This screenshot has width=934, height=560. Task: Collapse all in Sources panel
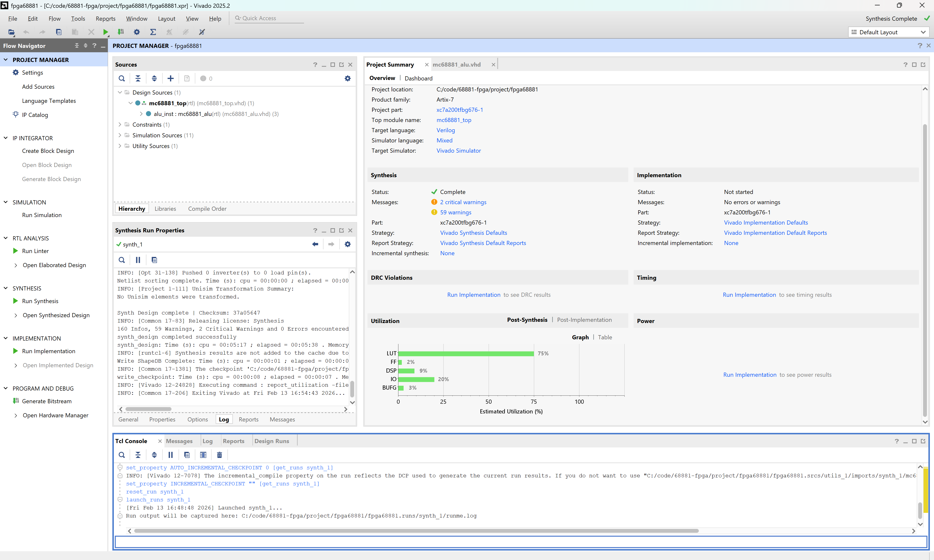pyautogui.click(x=138, y=79)
